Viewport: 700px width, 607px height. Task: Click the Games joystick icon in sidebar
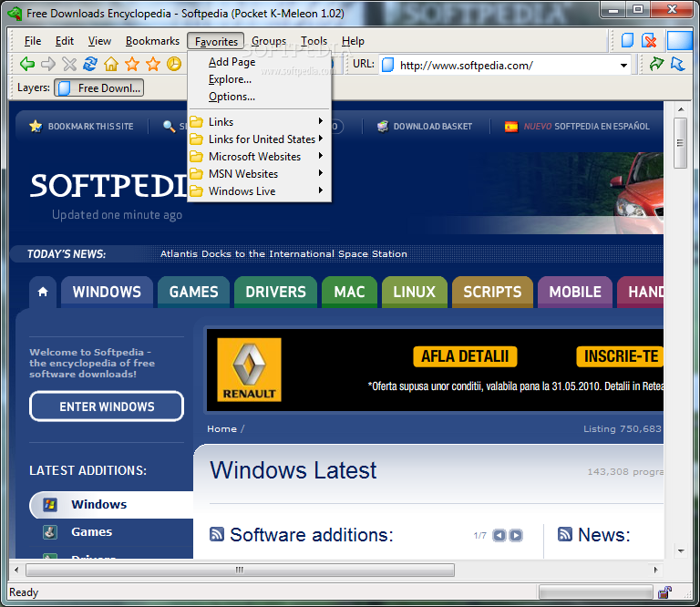(x=50, y=532)
